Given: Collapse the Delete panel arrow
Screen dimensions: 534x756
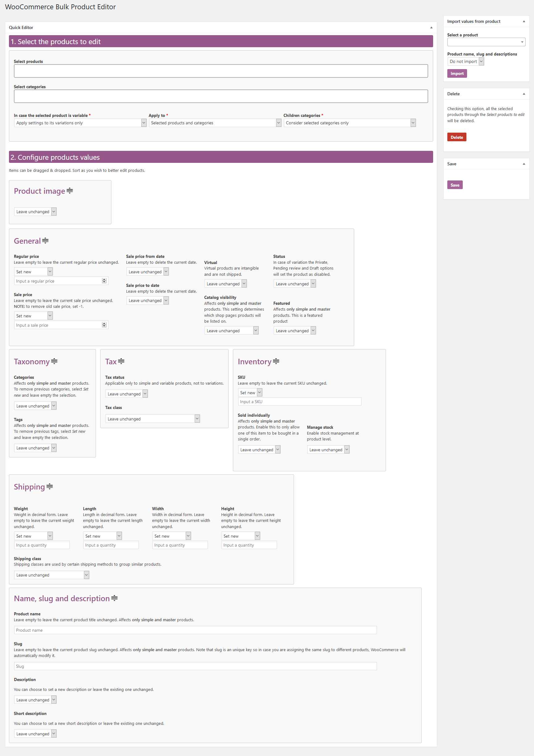Looking at the screenshot, I should 524,94.
